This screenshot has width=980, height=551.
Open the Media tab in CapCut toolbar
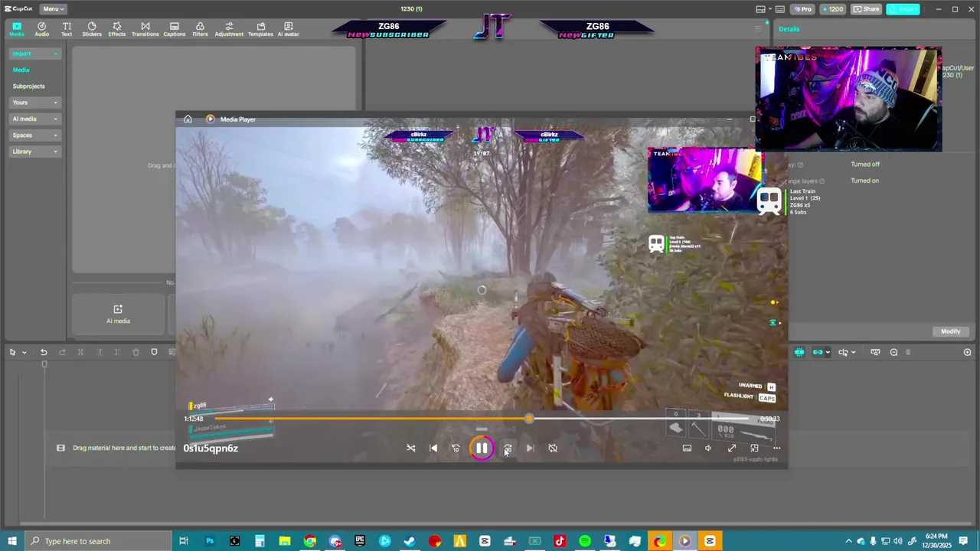pos(16,29)
